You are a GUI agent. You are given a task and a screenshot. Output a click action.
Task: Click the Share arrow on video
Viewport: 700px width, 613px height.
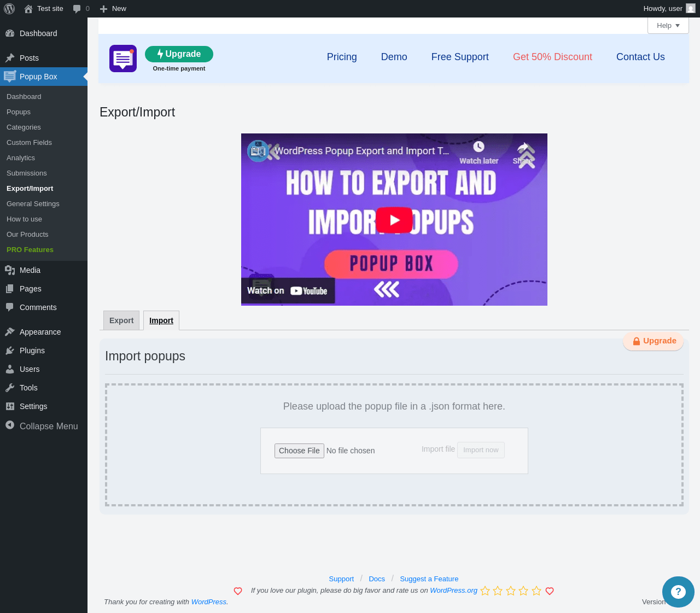click(523, 148)
